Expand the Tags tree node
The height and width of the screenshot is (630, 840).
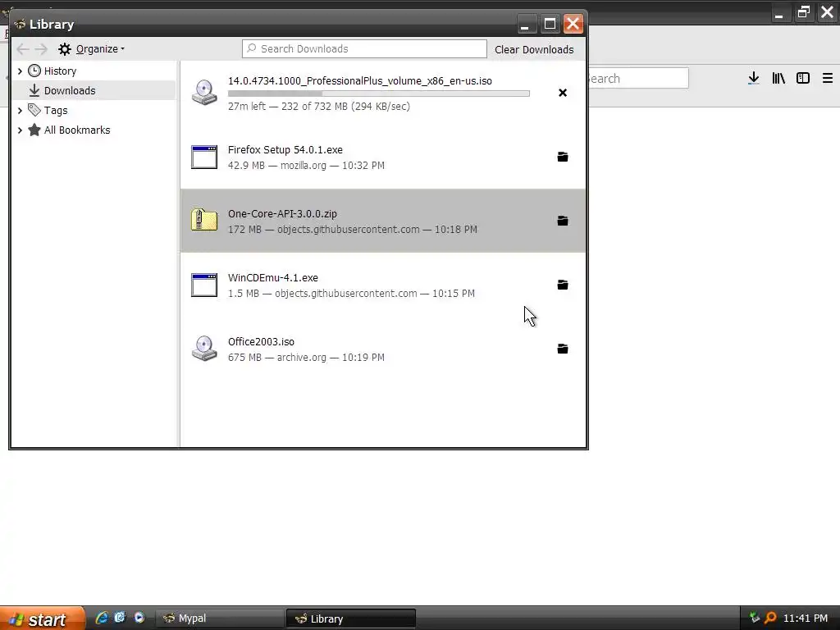pos(20,111)
